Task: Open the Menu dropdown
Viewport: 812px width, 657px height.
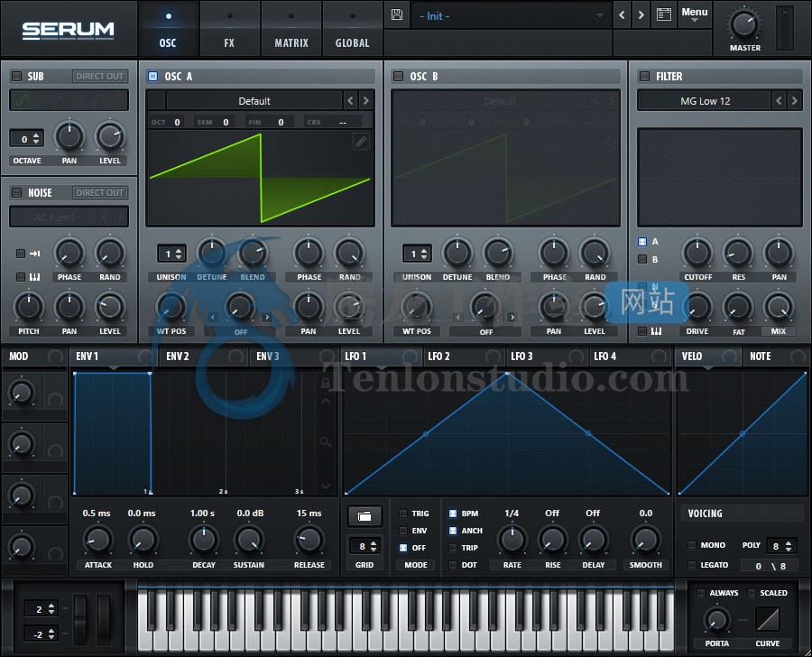Action: [x=695, y=14]
